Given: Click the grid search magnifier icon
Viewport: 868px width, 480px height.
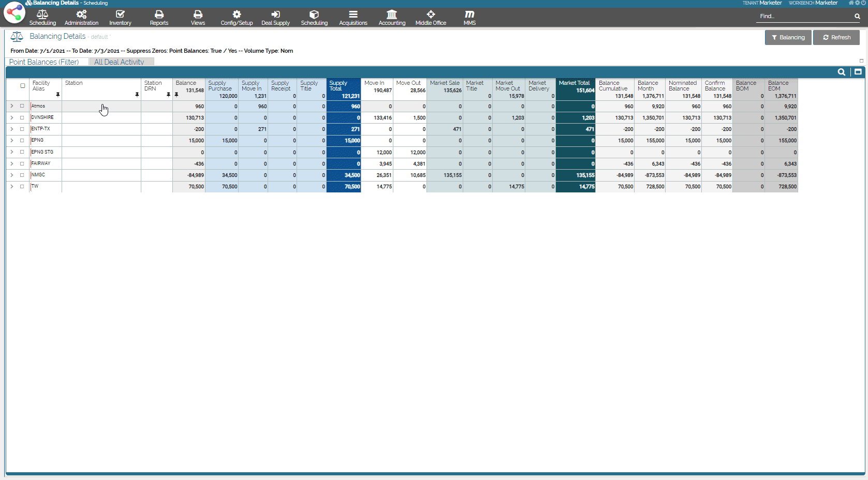Looking at the screenshot, I should (842, 72).
